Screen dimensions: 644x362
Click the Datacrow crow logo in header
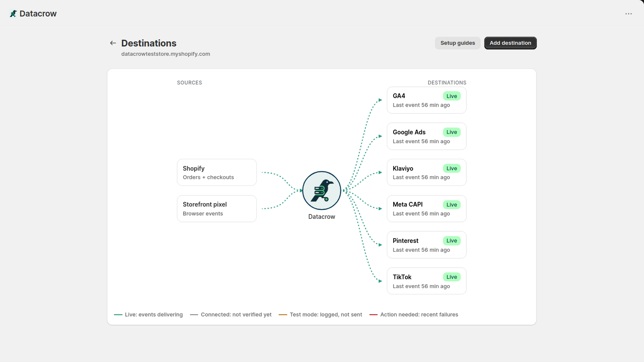tap(13, 14)
